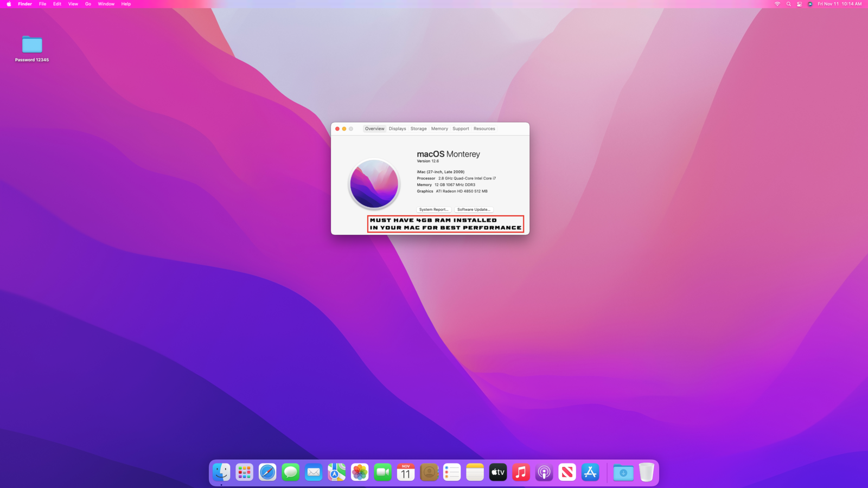
Task: Launch Safari from the Dock
Action: tap(267, 472)
